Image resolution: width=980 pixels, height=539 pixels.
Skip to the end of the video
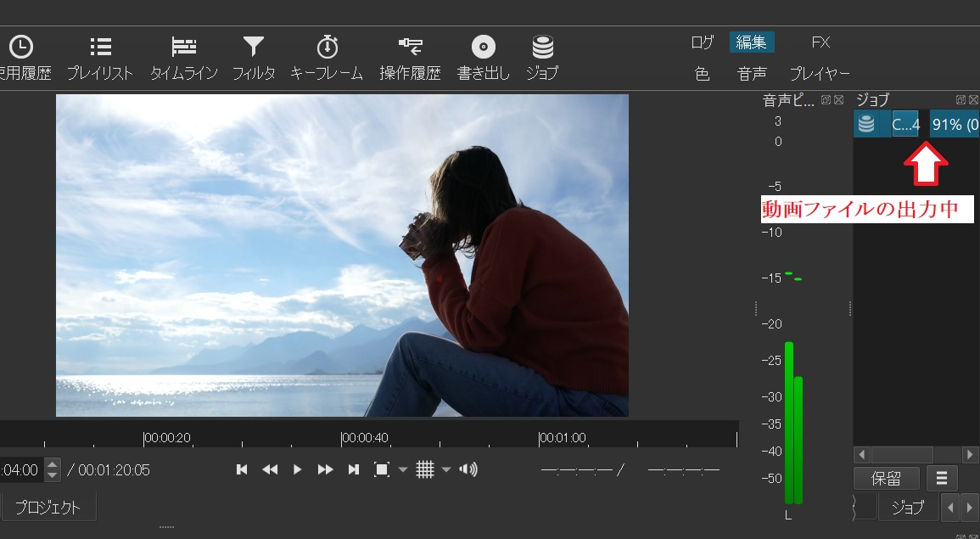(x=353, y=469)
